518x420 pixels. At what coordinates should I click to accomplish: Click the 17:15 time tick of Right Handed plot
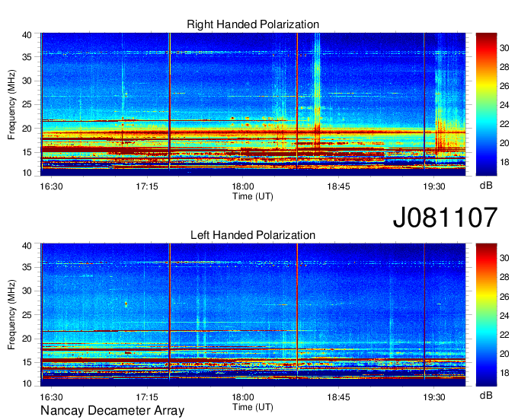(147, 186)
